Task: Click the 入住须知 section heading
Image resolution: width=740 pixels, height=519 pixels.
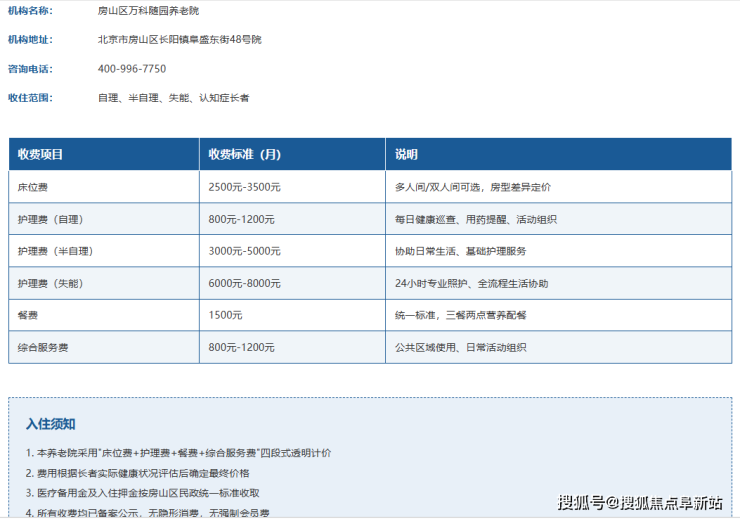Action: coord(50,424)
